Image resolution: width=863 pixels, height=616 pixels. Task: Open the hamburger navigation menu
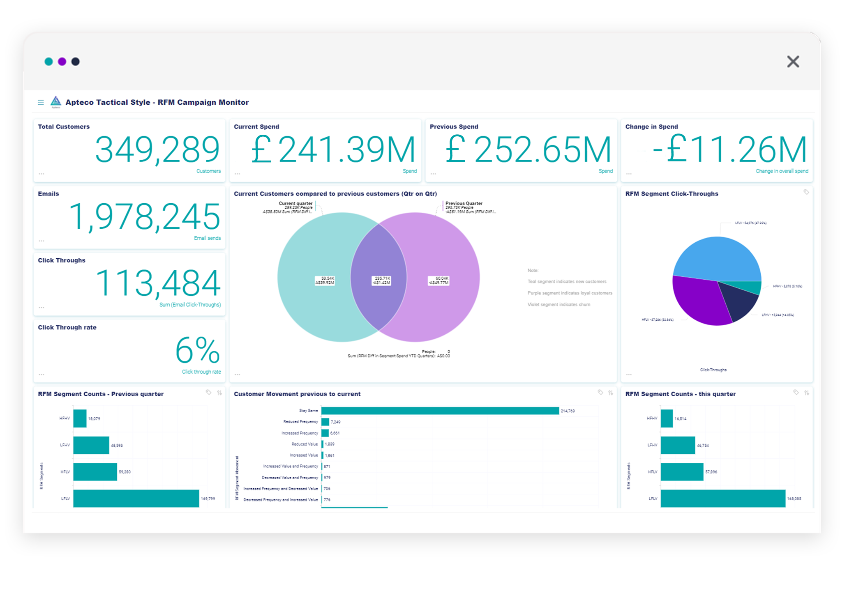point(41,102)
